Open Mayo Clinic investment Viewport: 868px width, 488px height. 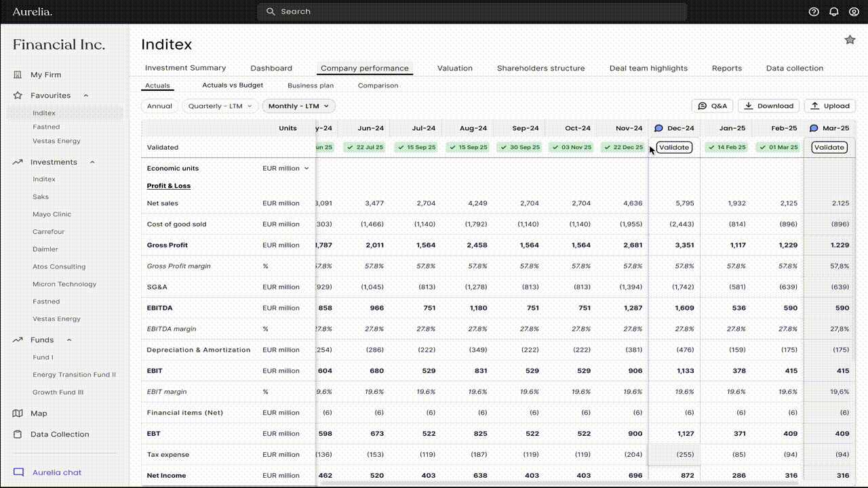tap(52, 214)
